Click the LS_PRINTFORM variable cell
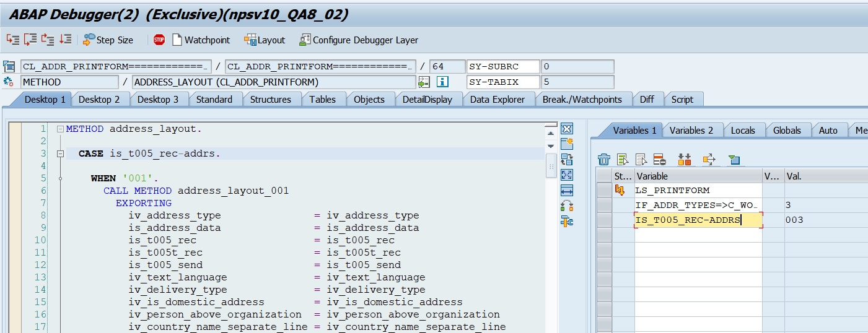Viewport: 868px width, 333px height. (698, 190)
